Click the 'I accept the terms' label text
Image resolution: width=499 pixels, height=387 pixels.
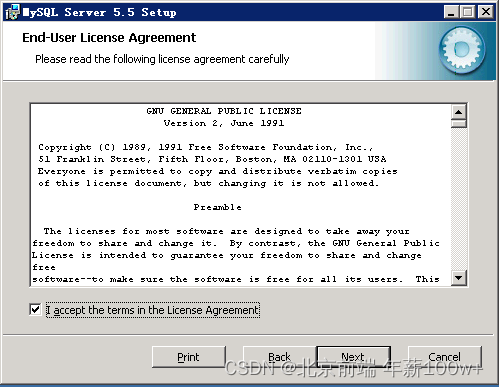153,310
